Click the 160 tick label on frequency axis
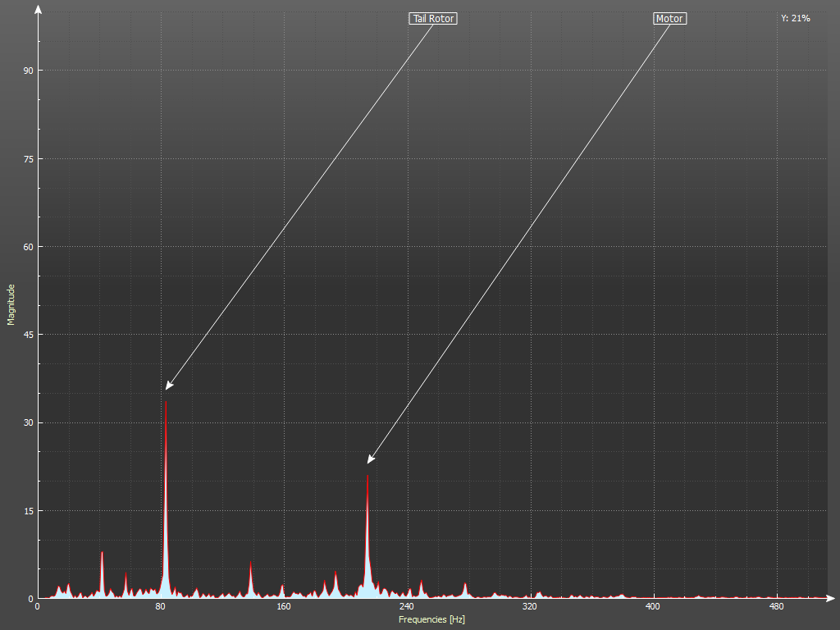The width and height of the screenshot is (840, 630). [284, 607]
